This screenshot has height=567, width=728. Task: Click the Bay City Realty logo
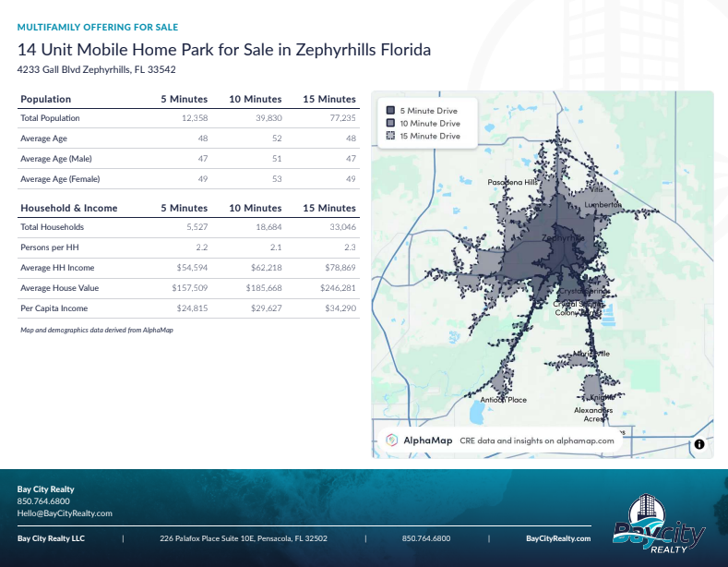point(659,525)
